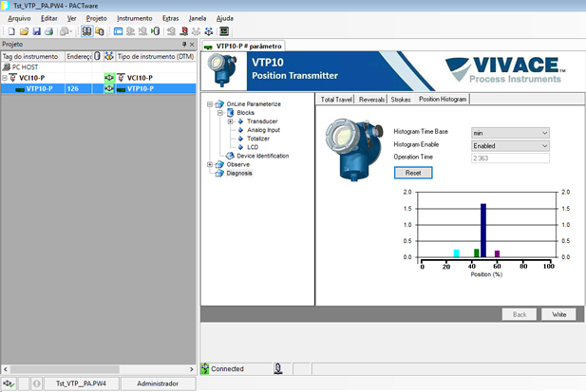586x392 pixels.
Task: Switch to Total Travel tab
Action: coord(336,100)
